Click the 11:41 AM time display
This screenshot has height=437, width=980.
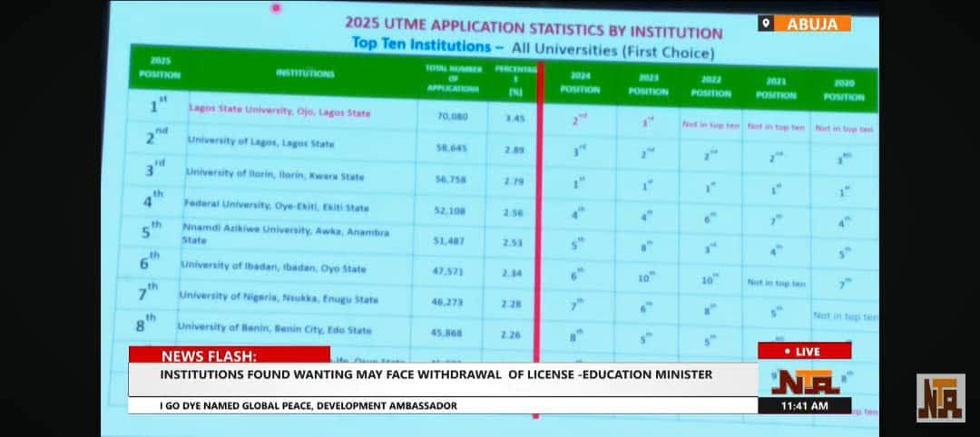point(804,406)
